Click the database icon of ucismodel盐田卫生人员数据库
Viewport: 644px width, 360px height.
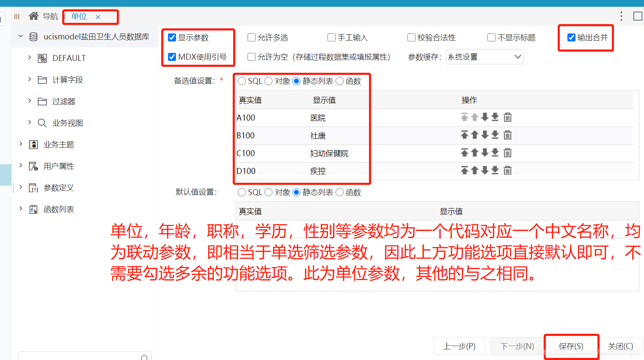[x=33, y=37]
